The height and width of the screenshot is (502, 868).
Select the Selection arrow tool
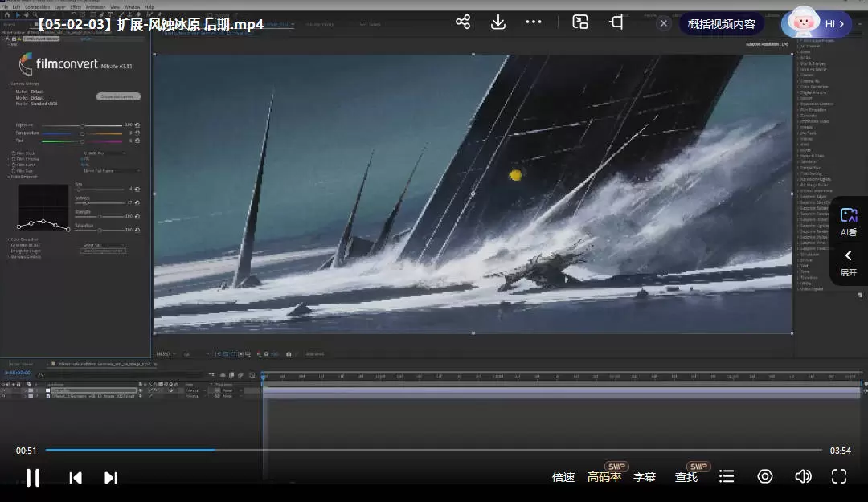[18, 15]
